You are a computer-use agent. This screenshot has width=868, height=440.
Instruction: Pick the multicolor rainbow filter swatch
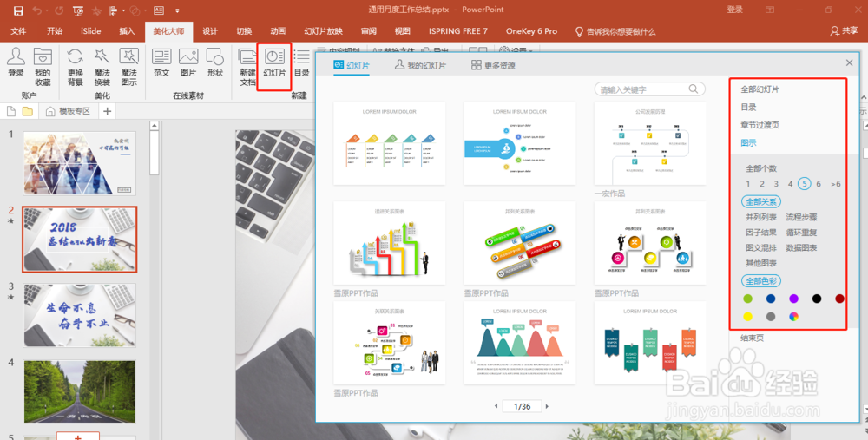pos(793,317)
